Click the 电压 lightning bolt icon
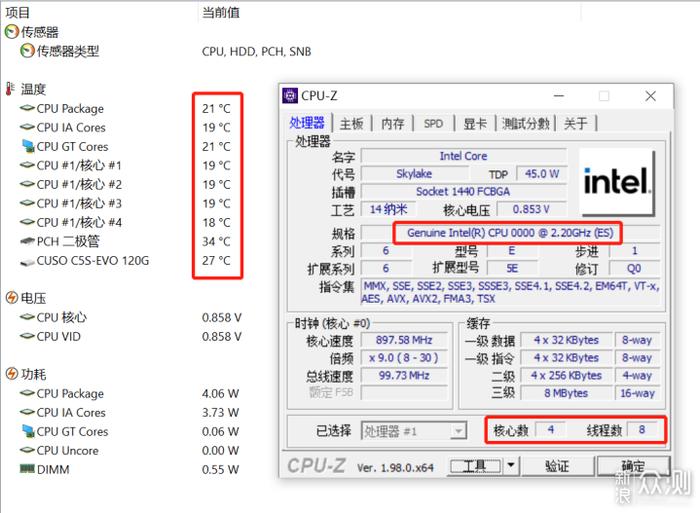The width and height of the screenshot is (700, 513). pyautogui.click(x=12, y=297)
